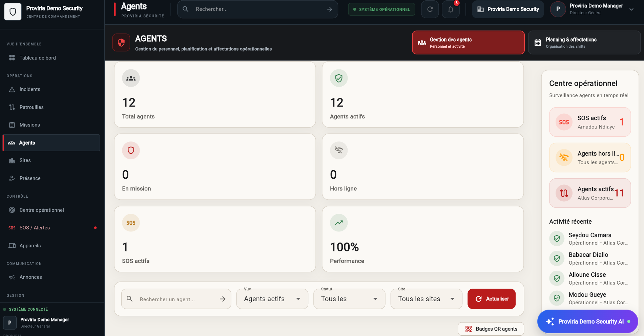Viewport: 644px width, 336px height.
Task: Switch to Gestion des agents tab
Action: [468, 43]
